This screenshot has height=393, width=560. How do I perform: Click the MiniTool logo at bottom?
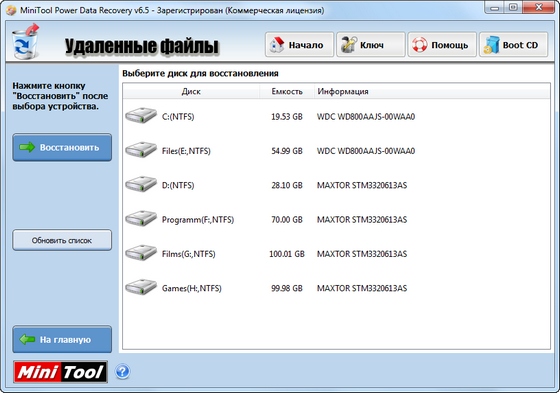click(x=60, y=372)
